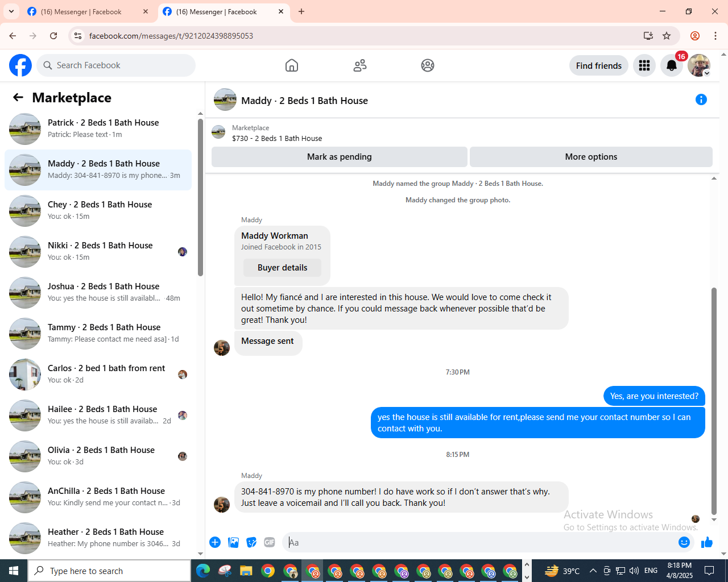This screenshot has height=582, width=728.
Task: Open volume control in tray
Action: (634, 571)
